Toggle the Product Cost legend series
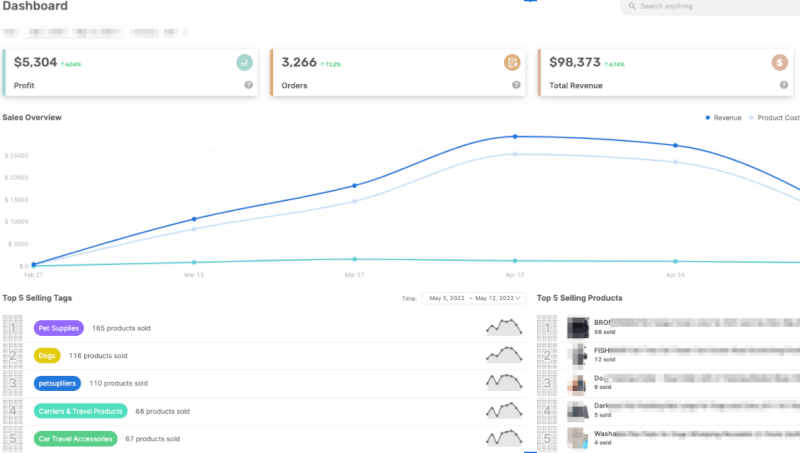 pos(774,118)
